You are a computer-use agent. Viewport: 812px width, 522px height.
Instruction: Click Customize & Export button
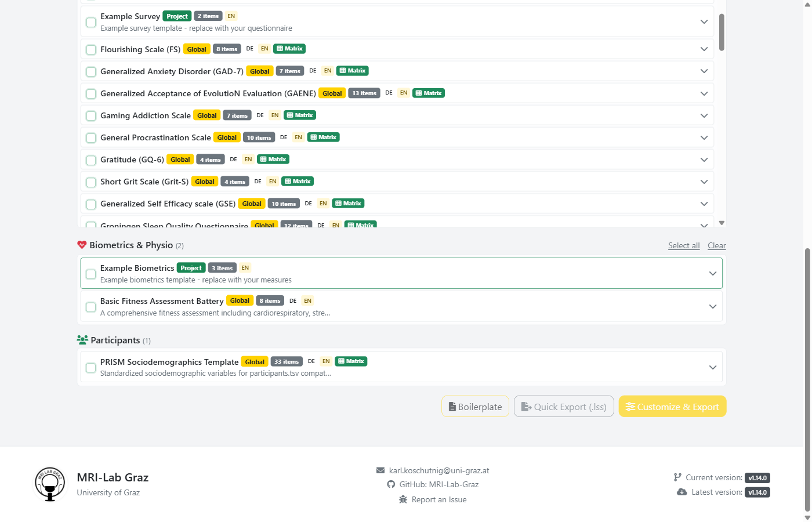(673, 407)
